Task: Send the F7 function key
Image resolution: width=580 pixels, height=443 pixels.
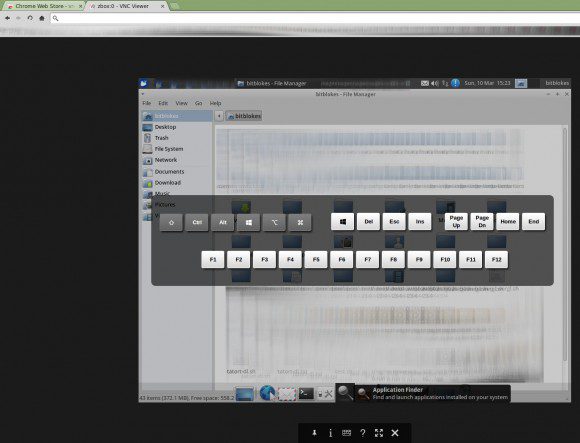Action: coord(368,260)
